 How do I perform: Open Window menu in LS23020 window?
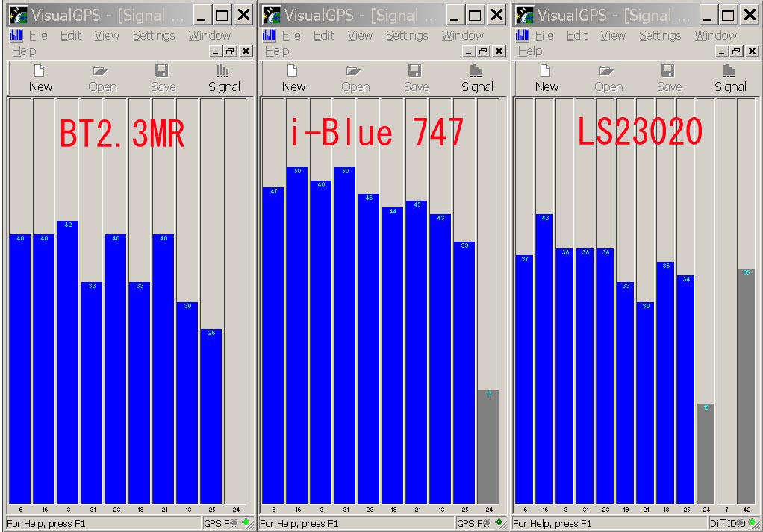(715, 36)
